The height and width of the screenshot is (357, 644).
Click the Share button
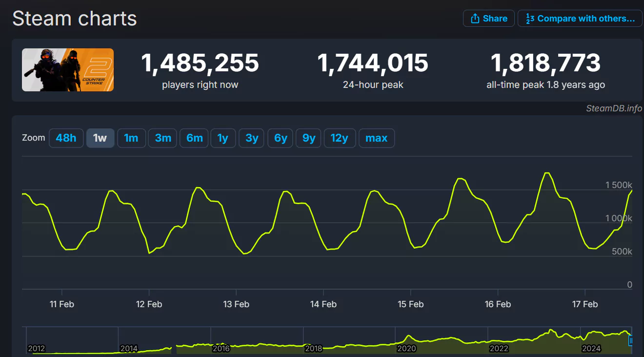(x=489, y=19)
